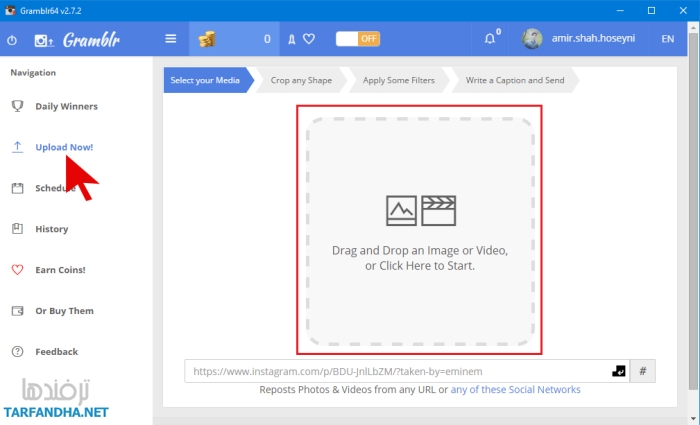Open Or Buy Them in navigation
The image size is (700, 425).
[x=64, y=311]
